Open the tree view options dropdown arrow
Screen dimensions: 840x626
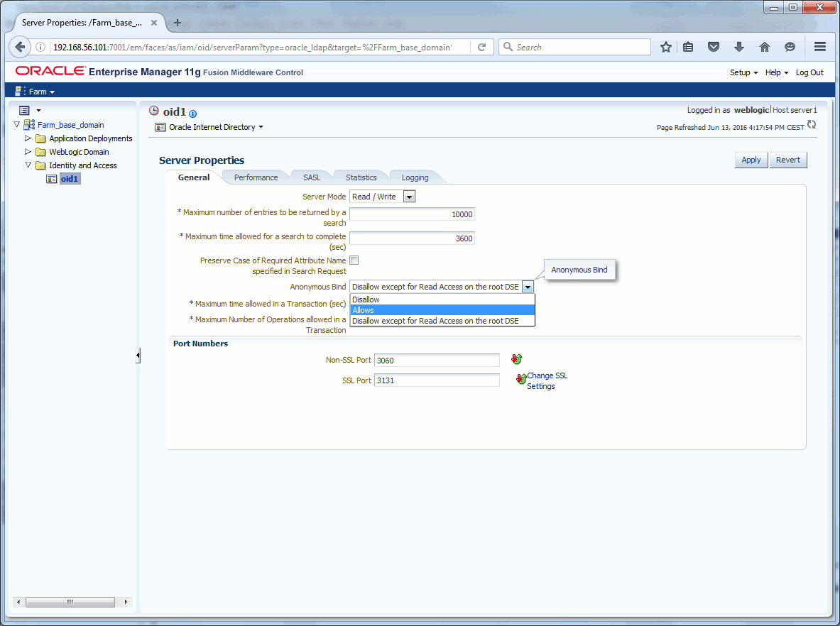[x=38, y=110]
